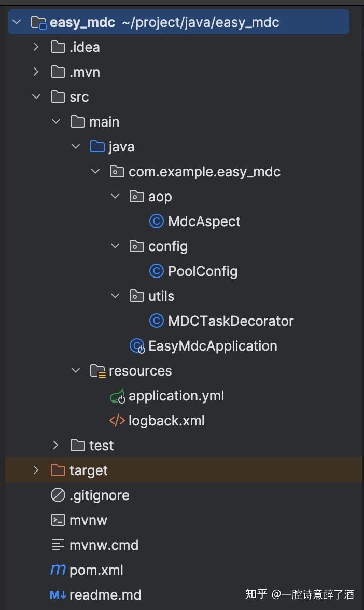Expand the highlighted target folder
This screenshot has width=364, height=610.
pyautogui.click(x=35, y=470)
